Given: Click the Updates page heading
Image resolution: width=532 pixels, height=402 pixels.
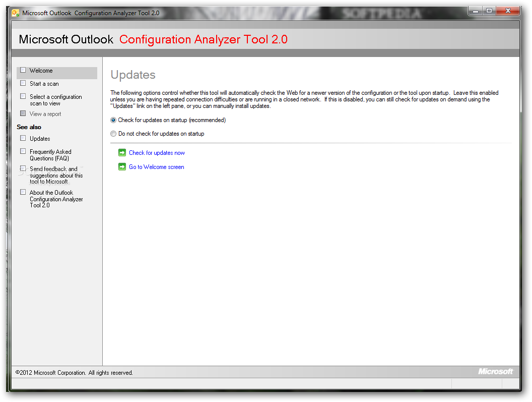Looking at the screenshot, I should point(133,75).
